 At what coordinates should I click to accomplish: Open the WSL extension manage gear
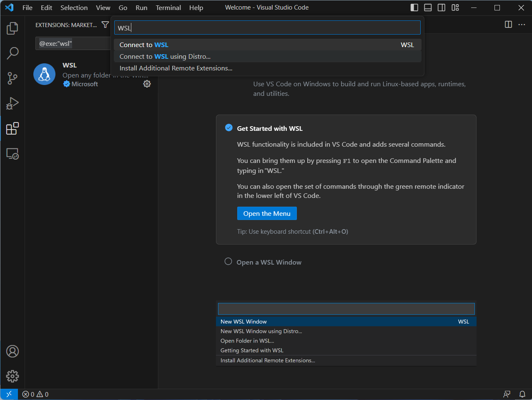pyautogui.click(x=147, y=84)
